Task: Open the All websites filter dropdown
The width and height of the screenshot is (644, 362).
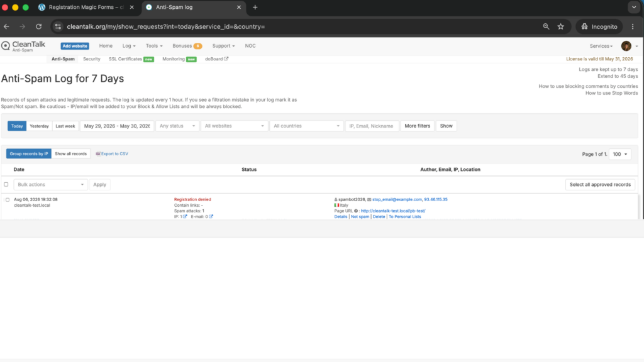Action: click(234, 126)
